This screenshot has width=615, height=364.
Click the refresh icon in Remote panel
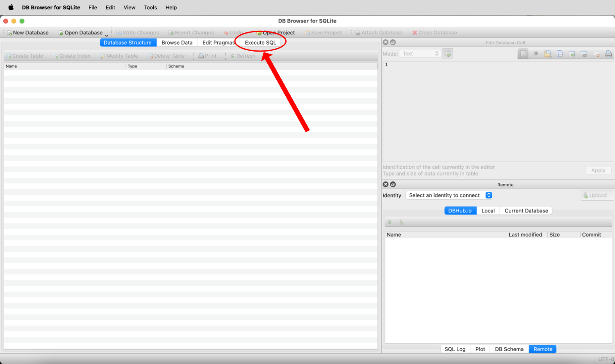tap(390, 222)
